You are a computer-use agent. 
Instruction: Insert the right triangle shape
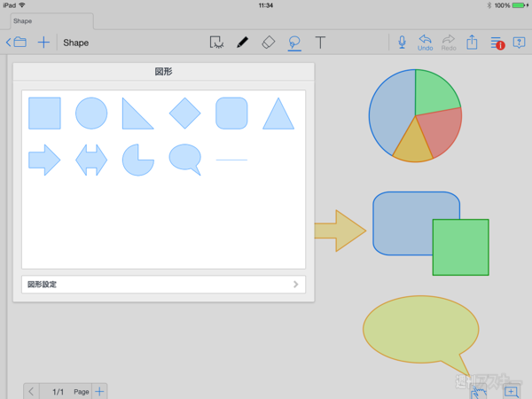pos(137,113)
